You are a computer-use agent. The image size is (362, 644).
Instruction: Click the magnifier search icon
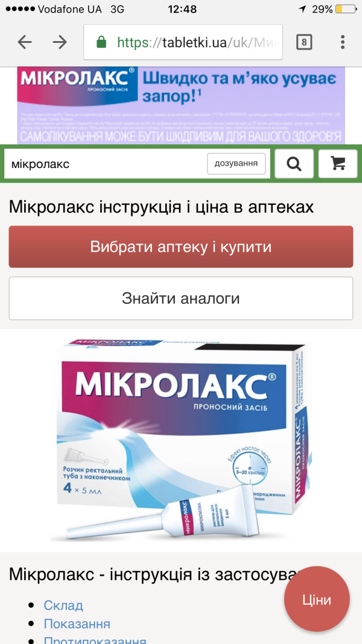coord(294,164)
